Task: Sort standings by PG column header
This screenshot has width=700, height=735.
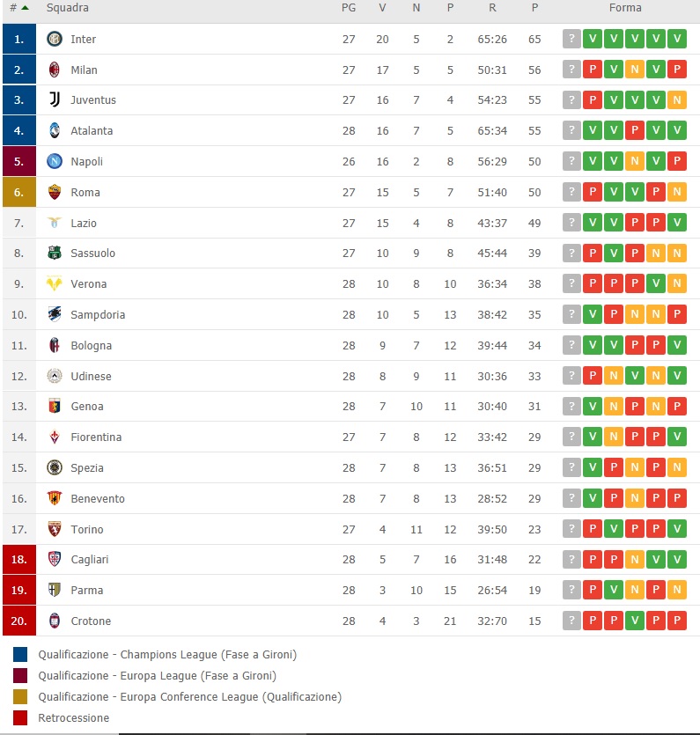Action: point(348,8)
